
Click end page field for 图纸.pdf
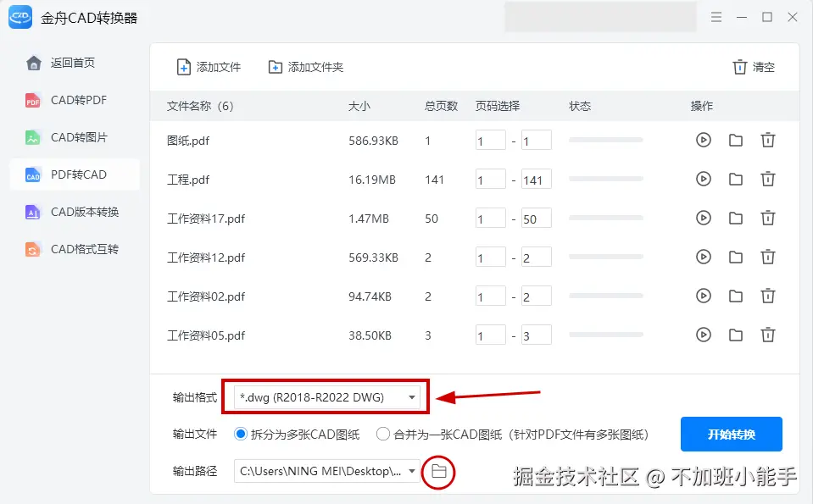(x=536, y=140)
